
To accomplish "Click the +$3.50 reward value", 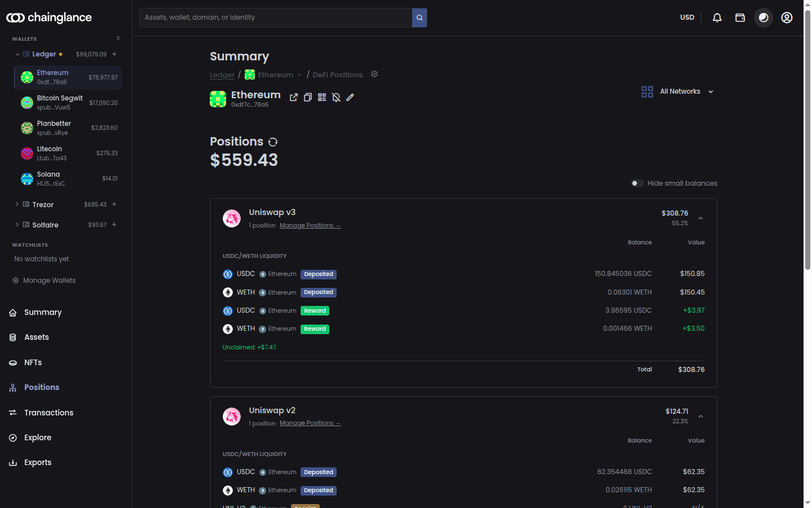I will pos(694,329).
